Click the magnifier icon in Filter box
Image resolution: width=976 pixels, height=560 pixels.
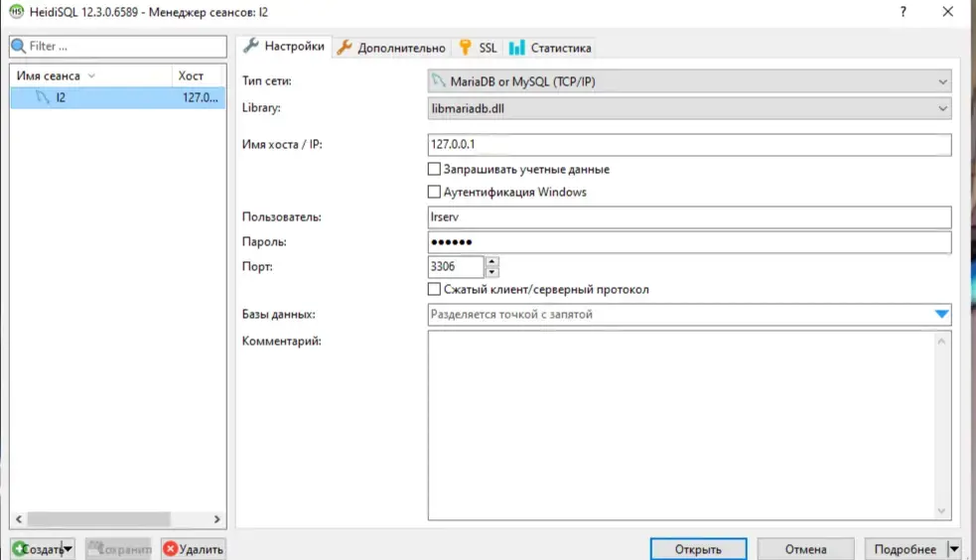(x=19, y=46)
